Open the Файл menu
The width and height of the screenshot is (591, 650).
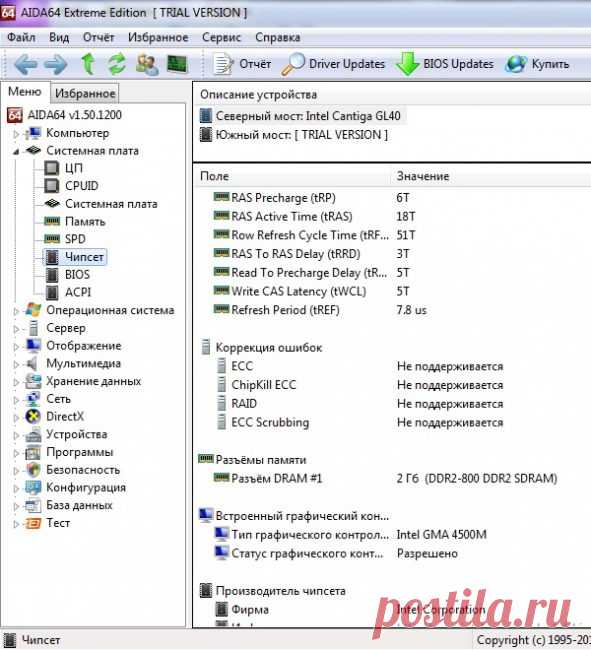point(21,37)
